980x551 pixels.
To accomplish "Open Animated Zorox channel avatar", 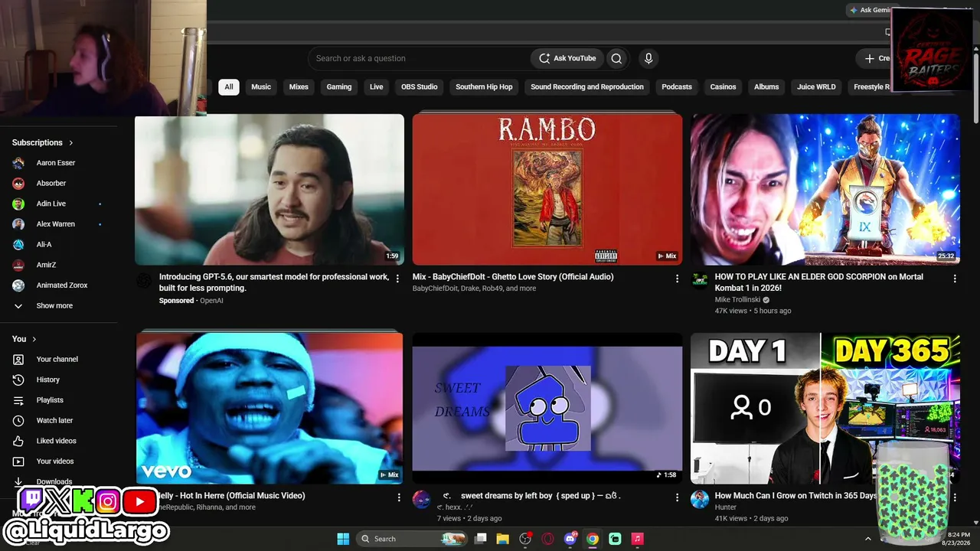I will pos(18,285).
